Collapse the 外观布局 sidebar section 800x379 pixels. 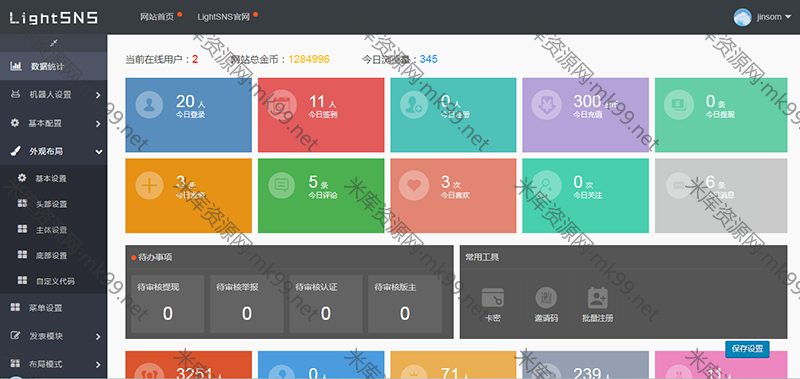click(x=53, y=151)
